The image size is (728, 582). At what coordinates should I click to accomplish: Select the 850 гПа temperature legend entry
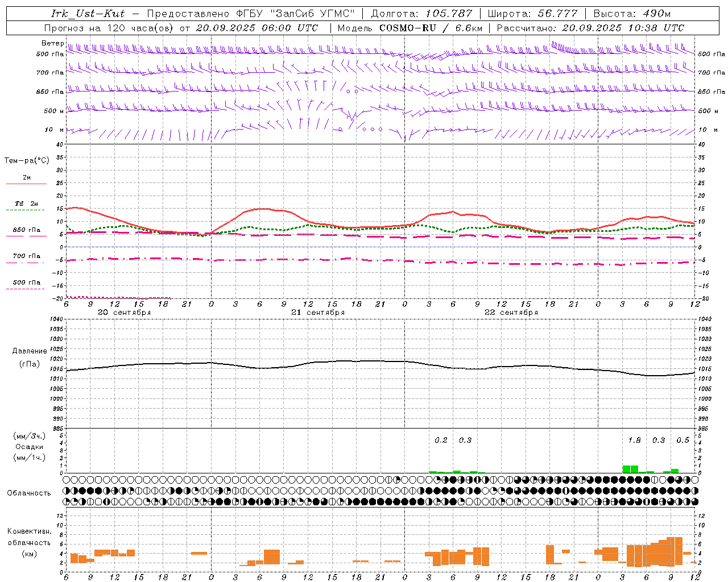click(27, 230)
